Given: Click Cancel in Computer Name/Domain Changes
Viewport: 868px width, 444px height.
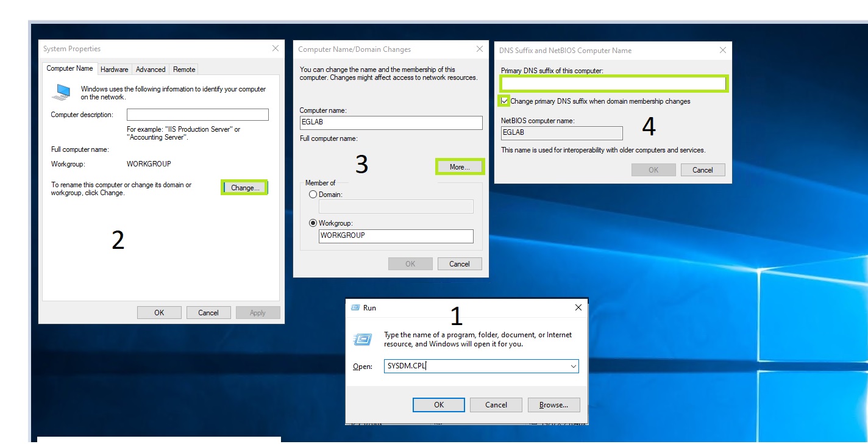Looking at the screenshot, I should (460, 264).
